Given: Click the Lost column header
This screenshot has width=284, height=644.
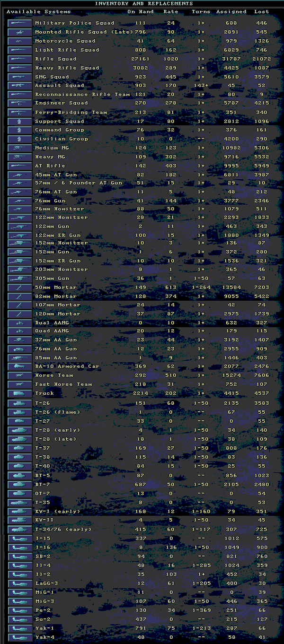Looking at the screenshot, I should (x=262, y=11).
